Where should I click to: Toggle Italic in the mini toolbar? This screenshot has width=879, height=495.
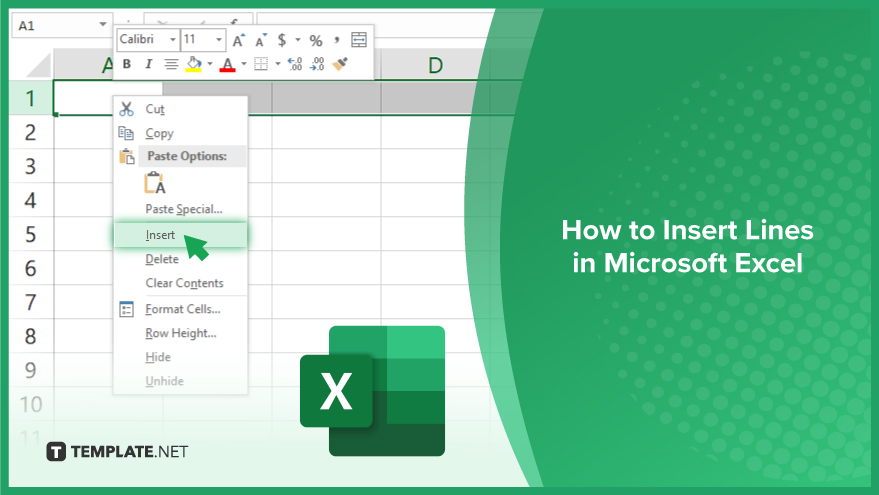pyautogui.click(x=149, y=64)
